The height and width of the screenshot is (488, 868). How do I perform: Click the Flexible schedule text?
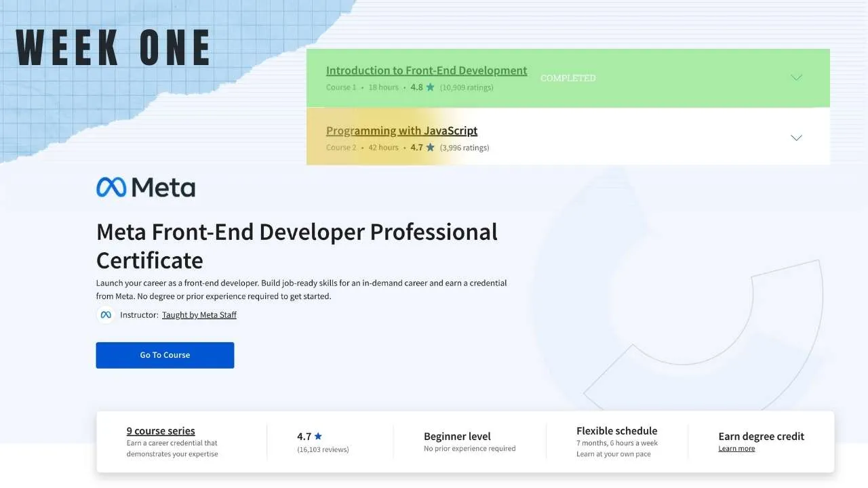[616, 431]
